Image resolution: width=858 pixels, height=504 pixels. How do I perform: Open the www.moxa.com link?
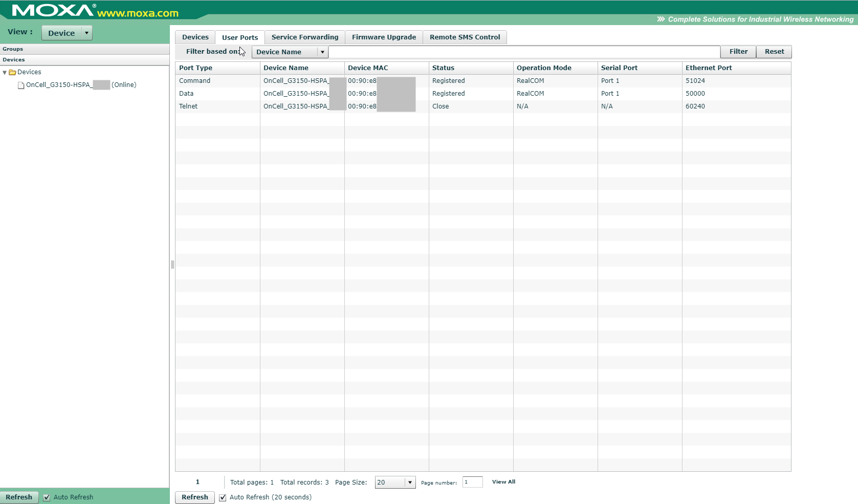[138, 13]
